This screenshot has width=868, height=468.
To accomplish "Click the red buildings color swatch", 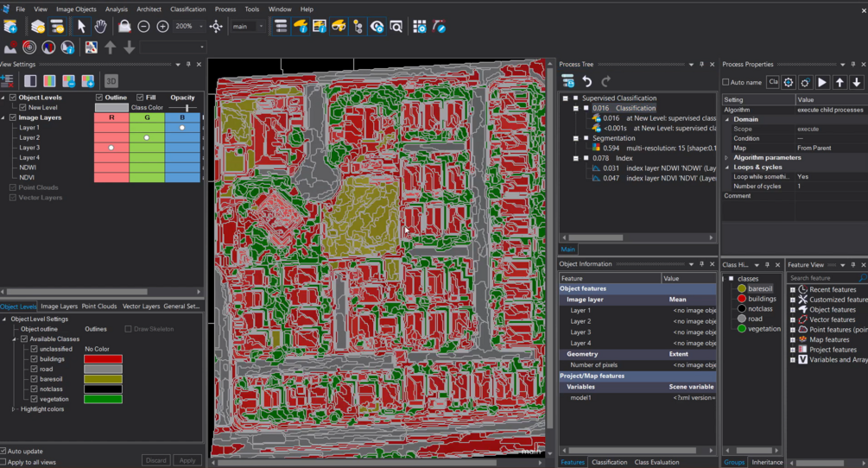I will (103, 359).
